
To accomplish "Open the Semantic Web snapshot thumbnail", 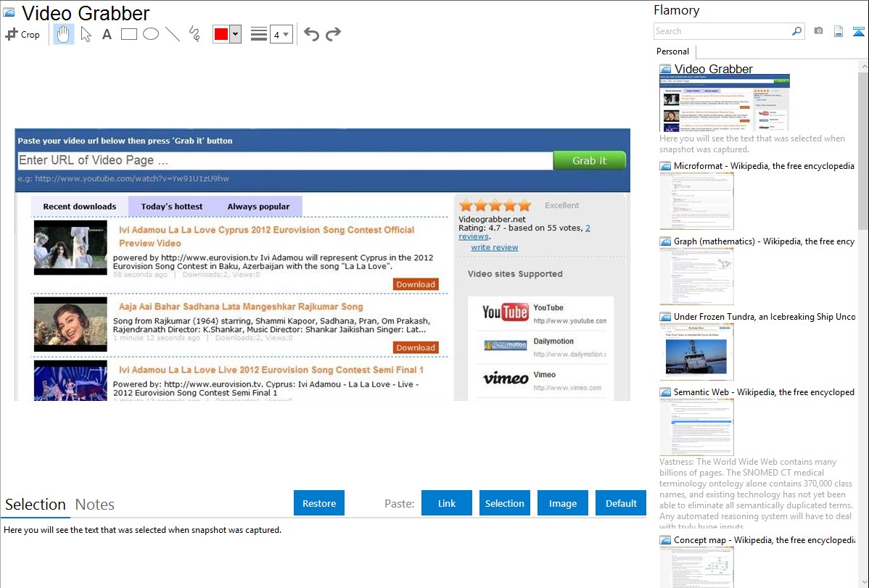I will [696, 427].
